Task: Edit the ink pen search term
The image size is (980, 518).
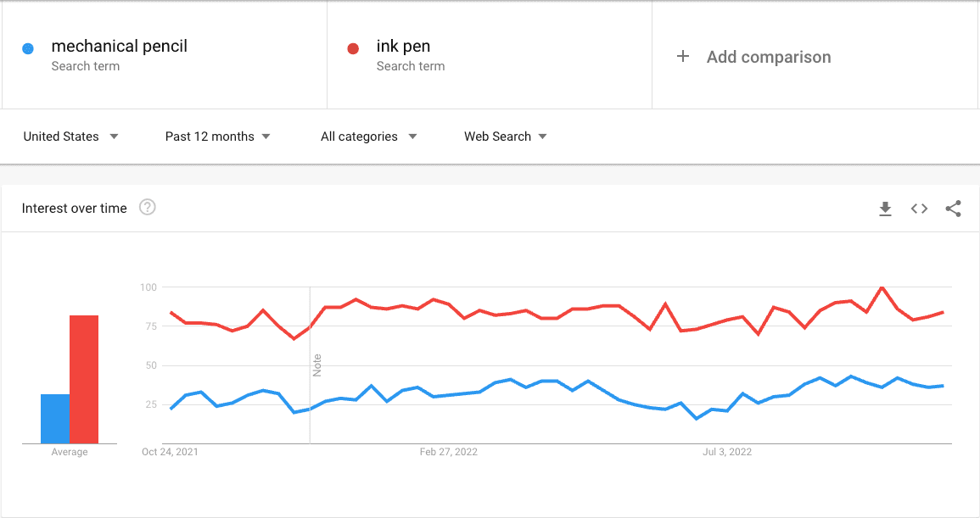Action: [x=404, y=47]
